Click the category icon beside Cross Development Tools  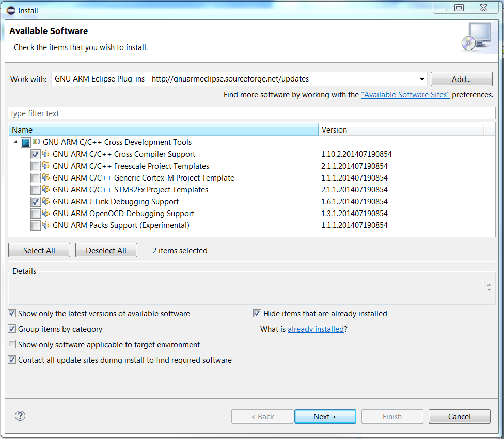(x=36, y=142)
